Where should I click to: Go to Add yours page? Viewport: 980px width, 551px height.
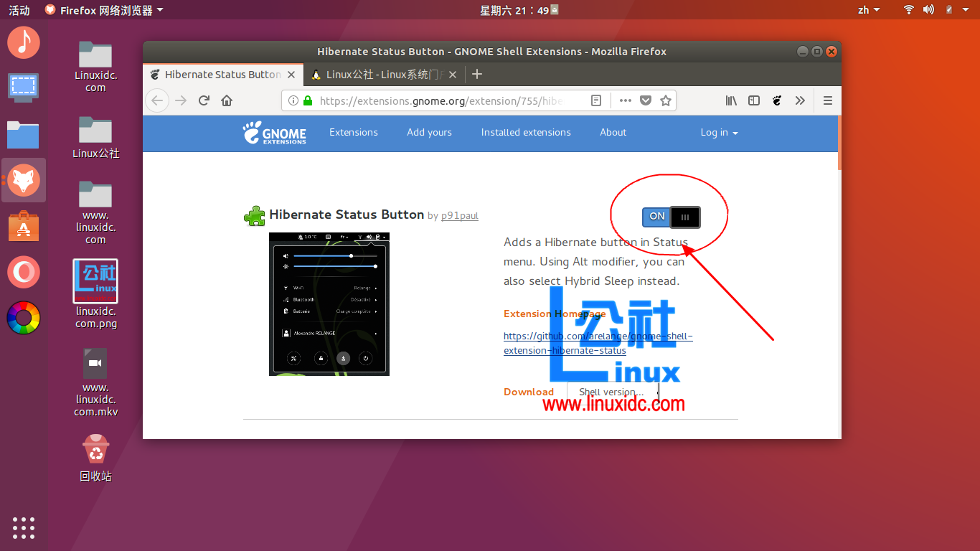point(429,132)
